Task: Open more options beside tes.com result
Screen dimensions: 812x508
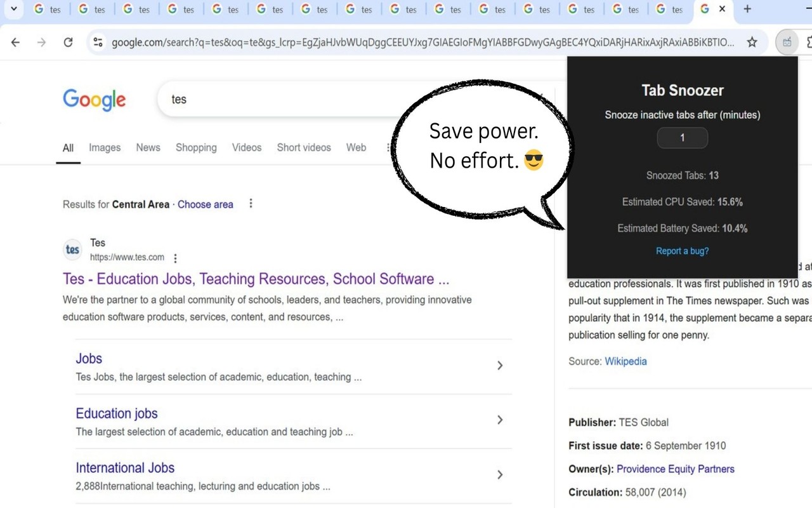Action: pyautogui.click(x=176, y=258)
